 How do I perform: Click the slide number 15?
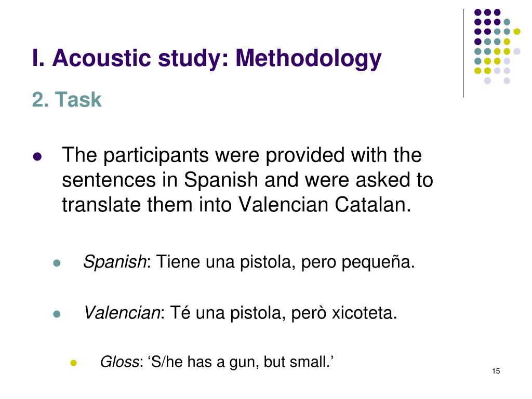pos(496,371)
